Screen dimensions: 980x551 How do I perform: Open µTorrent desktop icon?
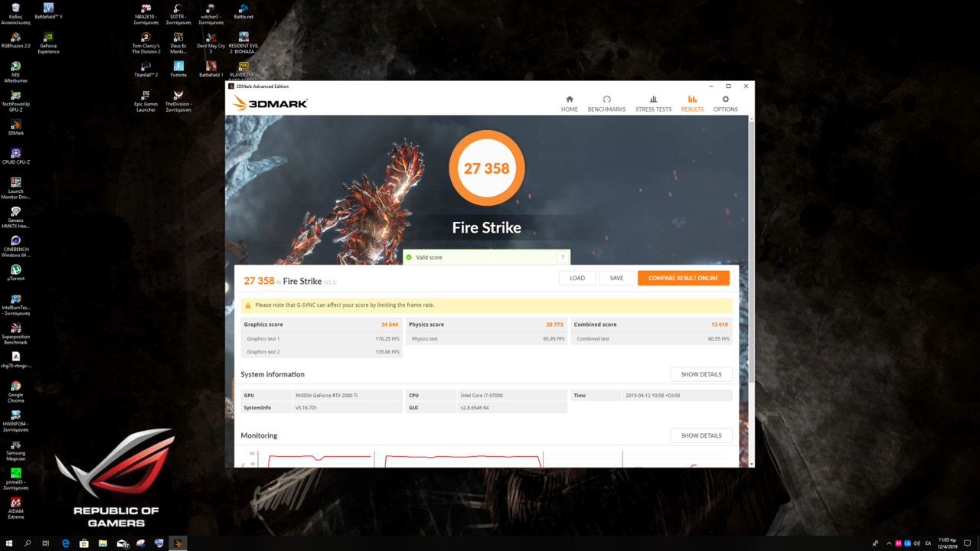tap(15, 273)
